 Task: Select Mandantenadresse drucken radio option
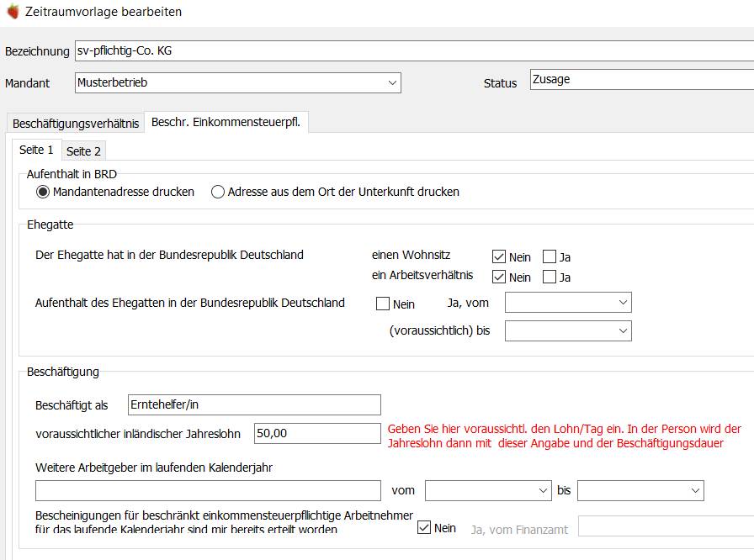(x=43, y=192)
